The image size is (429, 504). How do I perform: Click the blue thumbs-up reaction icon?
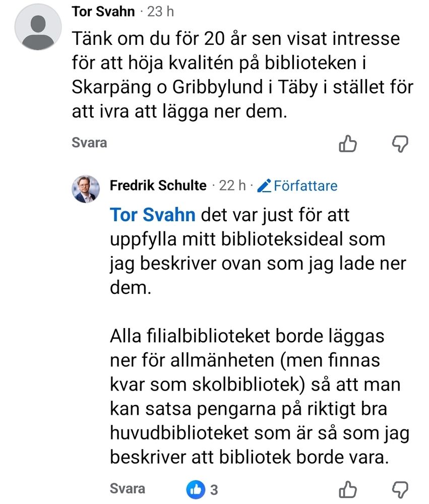(x=197, y=488)
